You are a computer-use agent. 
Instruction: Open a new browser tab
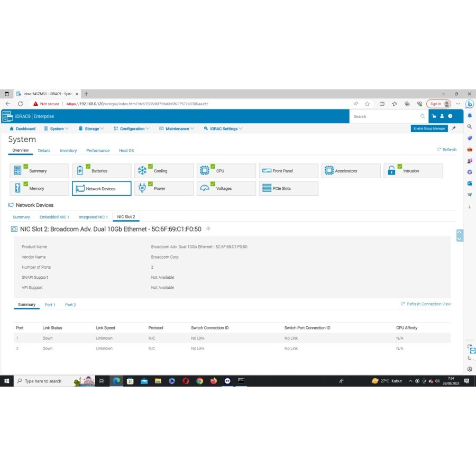(x=86, y=94)
